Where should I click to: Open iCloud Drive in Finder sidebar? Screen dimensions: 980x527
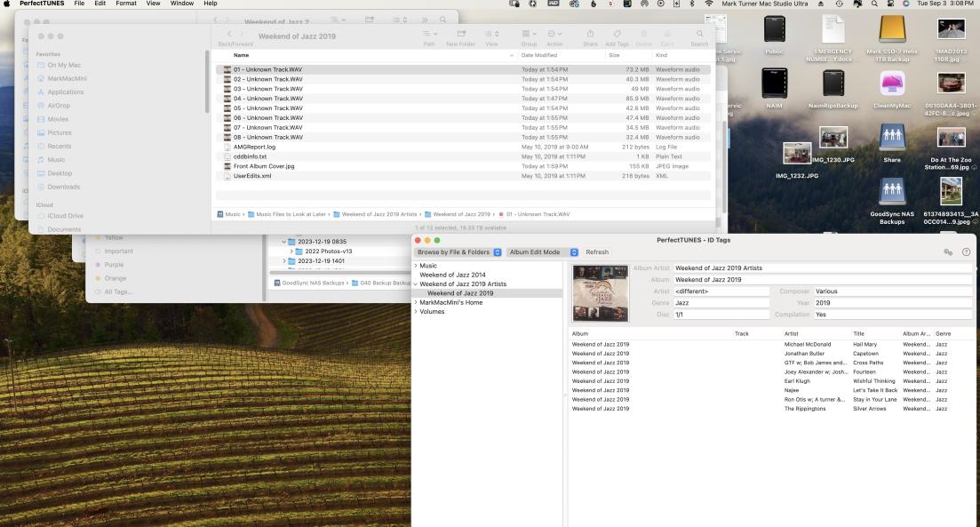tap(65, 216)
